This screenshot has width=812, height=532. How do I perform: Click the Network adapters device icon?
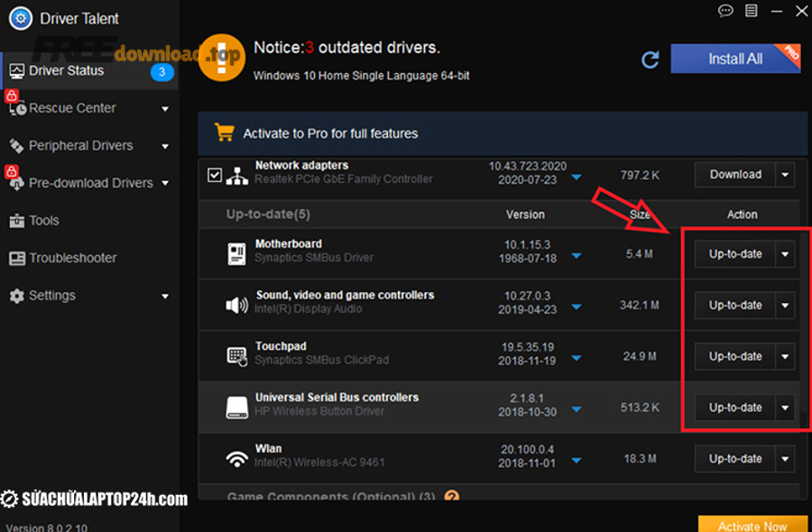(237, 176)
